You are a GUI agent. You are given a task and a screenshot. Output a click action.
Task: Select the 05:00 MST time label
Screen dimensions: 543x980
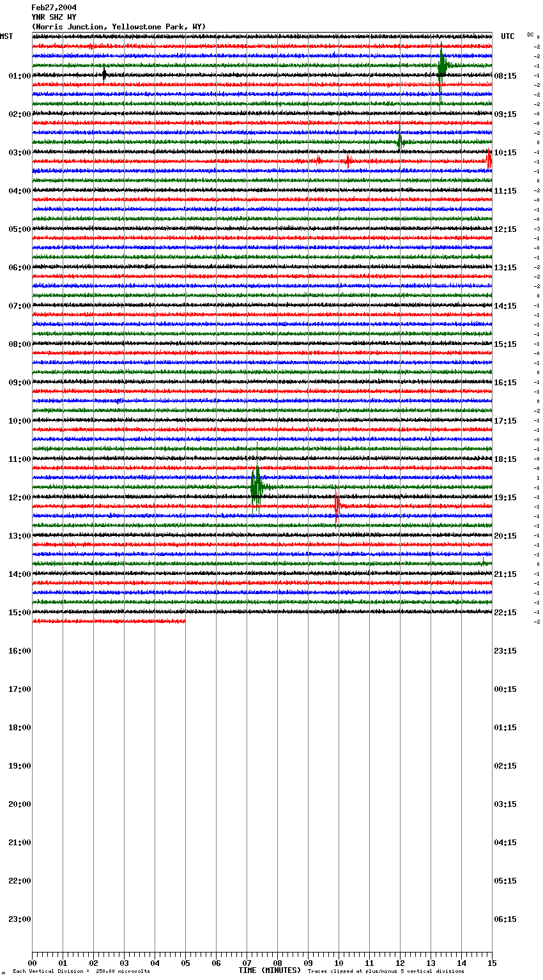[20, 229]
